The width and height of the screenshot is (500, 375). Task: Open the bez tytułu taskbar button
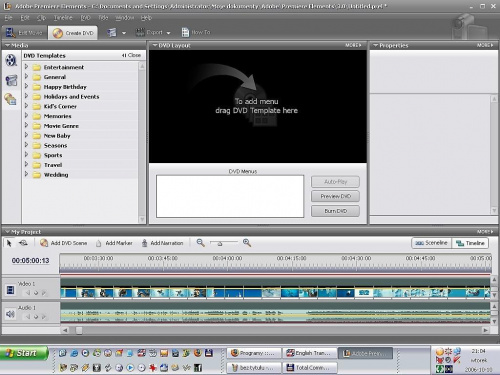tap(254, 368)
